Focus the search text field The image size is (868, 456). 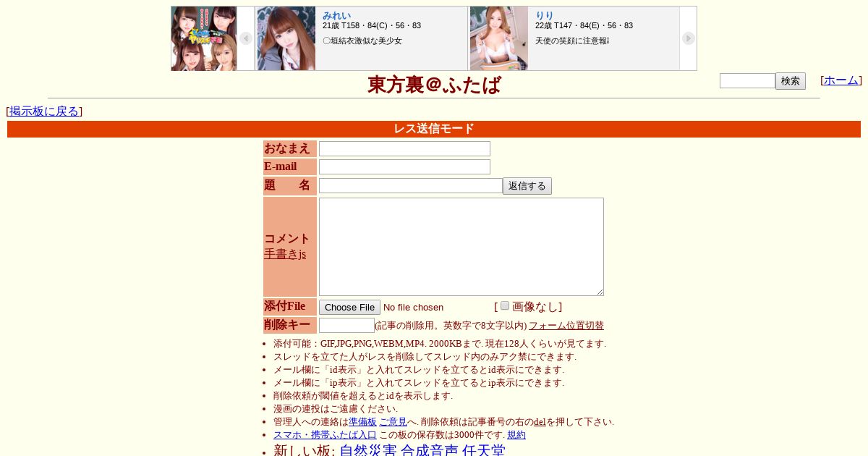(x=747, y=81)
